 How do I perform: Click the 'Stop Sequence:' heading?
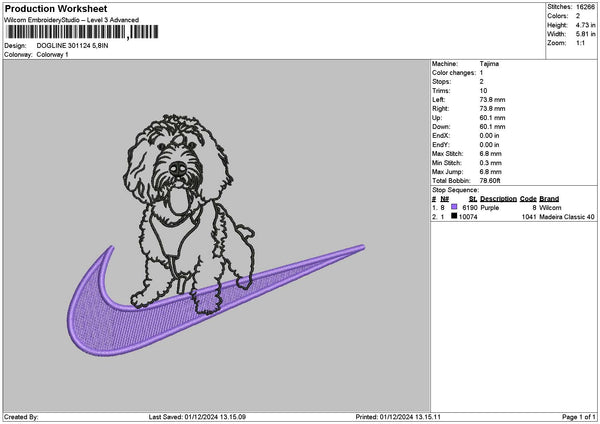pos(455,190)
